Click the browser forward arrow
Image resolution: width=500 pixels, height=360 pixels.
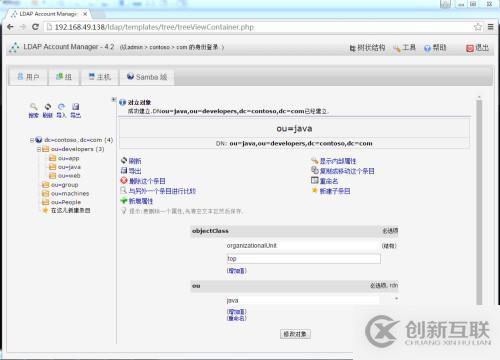click(x=23, y=27)
